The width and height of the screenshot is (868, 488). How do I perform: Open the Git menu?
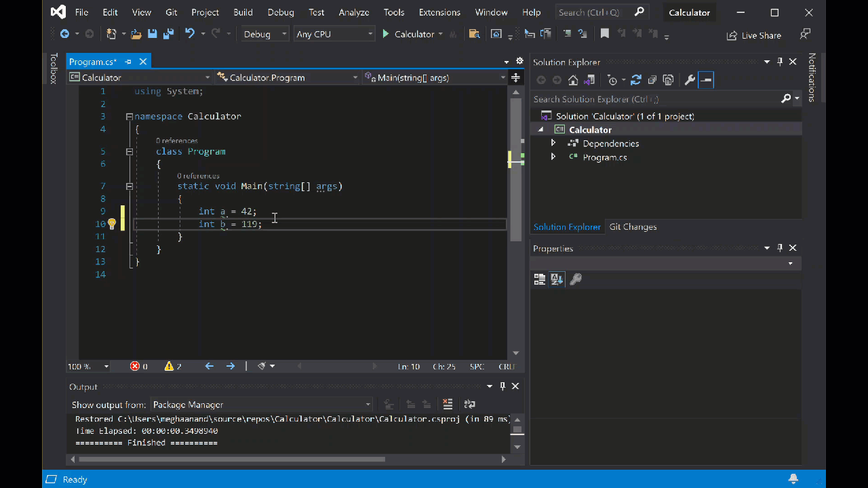[x=171, y=12]
